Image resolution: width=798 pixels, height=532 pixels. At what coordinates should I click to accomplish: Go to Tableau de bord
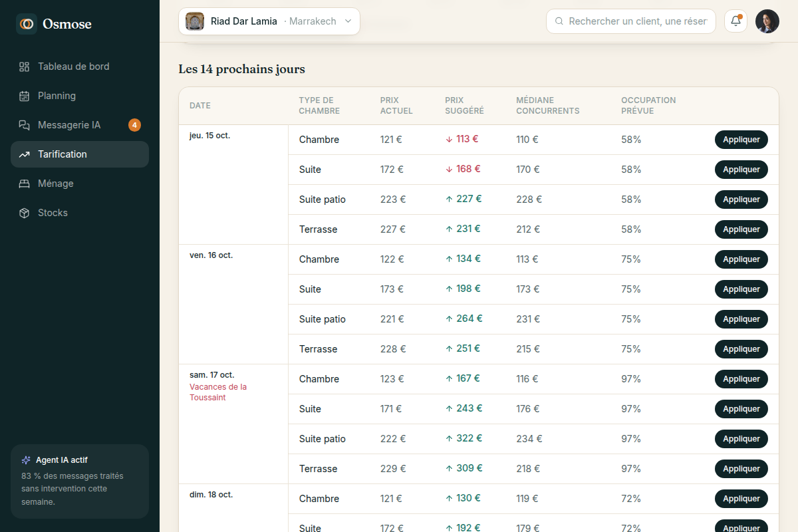(x=80, y=66)
